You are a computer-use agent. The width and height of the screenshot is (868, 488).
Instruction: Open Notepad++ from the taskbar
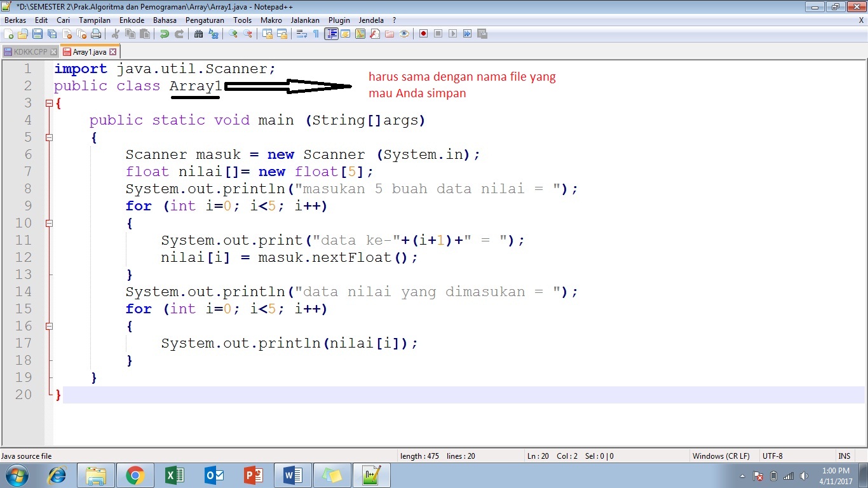point(372,475)
